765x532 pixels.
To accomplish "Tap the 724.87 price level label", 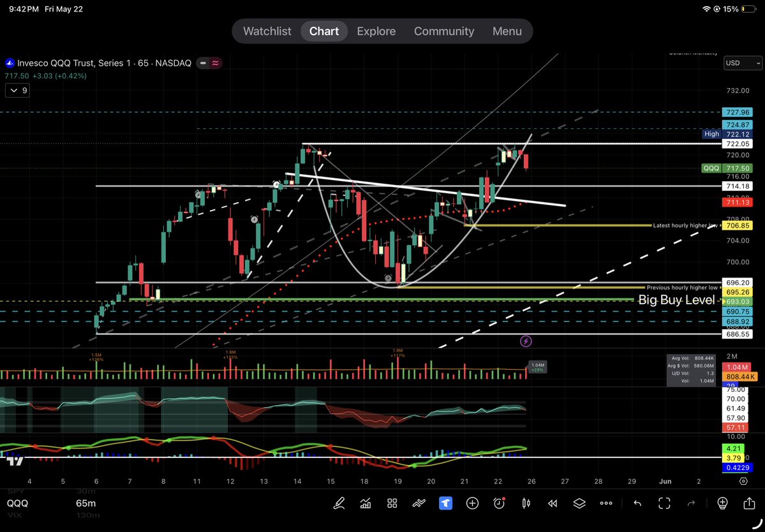I will click(x=737, y=125).
